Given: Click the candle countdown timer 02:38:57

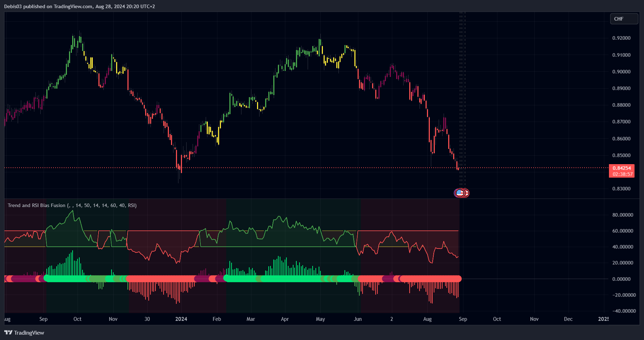Looking at the screenshot, I should coord(622,174).
